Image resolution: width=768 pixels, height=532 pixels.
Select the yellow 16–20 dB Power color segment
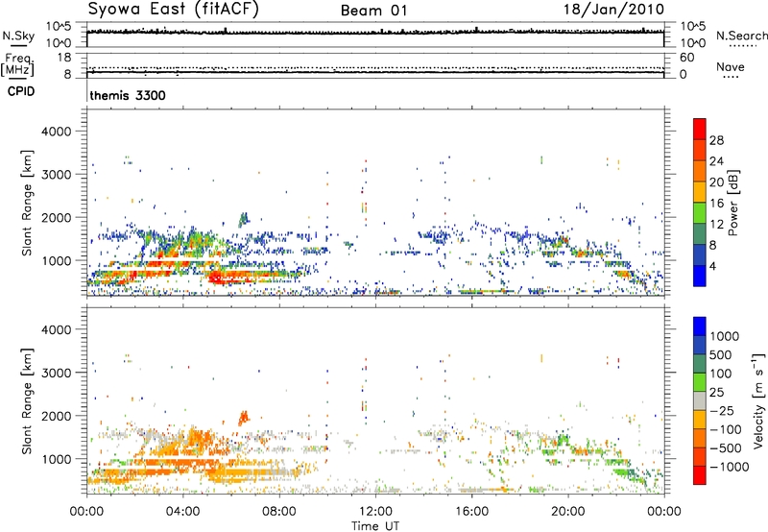coord(700,192)
